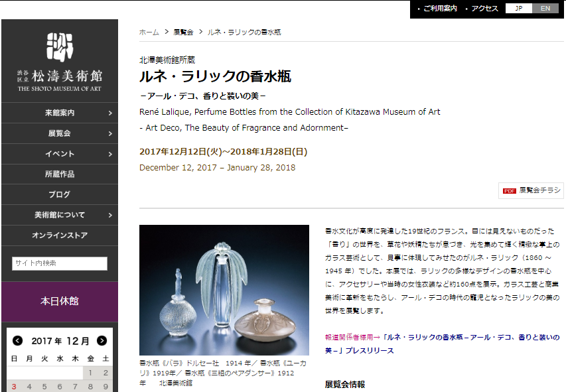Click the ルネ・ラリックの香水瓶 breadcrumb text
The height and width of the screenshot is (392, 566).
[x=244, y=32]
